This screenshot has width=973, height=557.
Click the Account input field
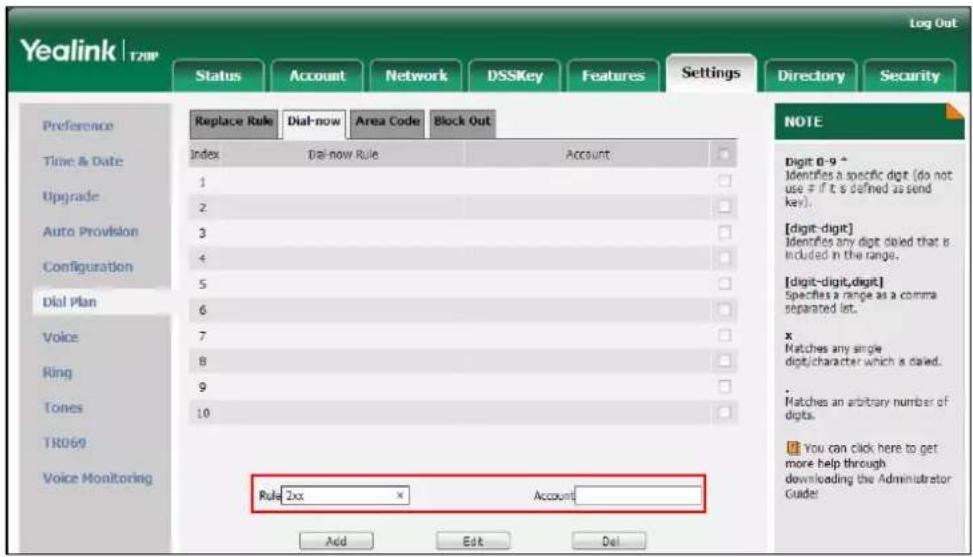[638, 495]
